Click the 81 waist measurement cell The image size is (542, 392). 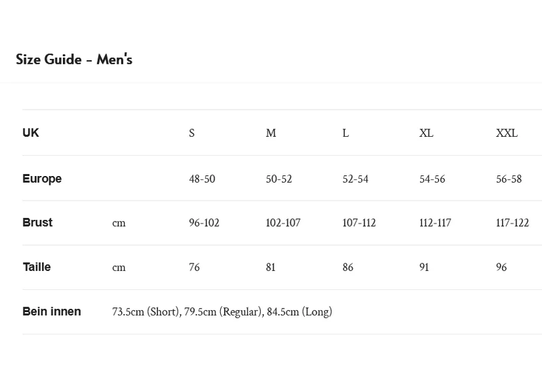tap(270, 267)
